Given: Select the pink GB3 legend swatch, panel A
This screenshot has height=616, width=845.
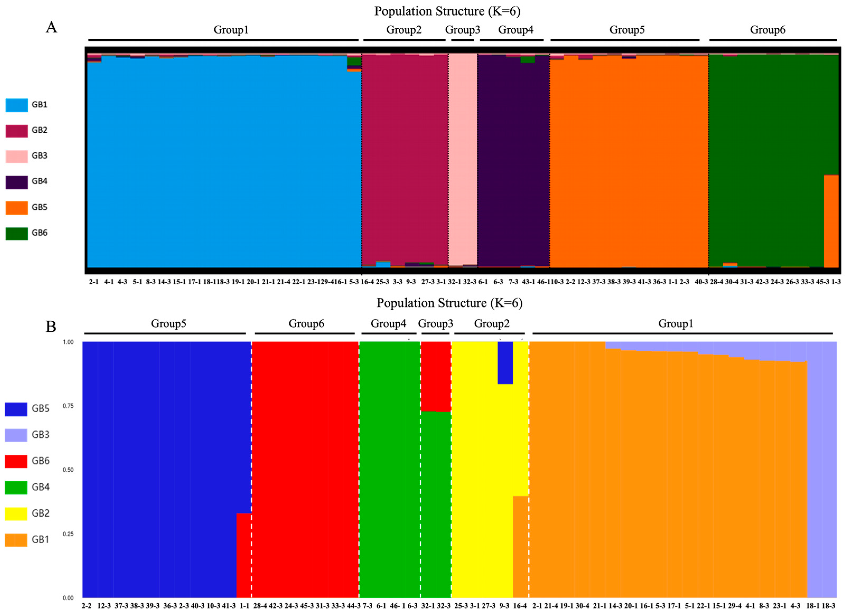Looking at the screenshot, I should (16, 157).
